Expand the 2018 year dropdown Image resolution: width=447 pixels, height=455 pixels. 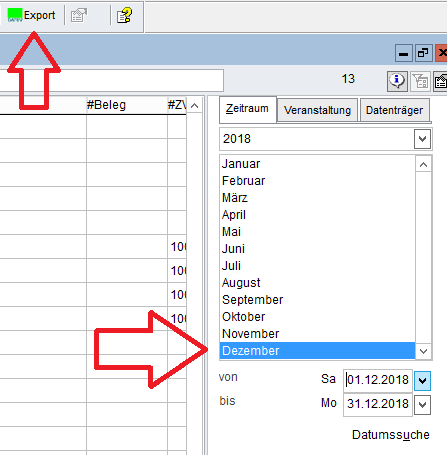[422, 139]
